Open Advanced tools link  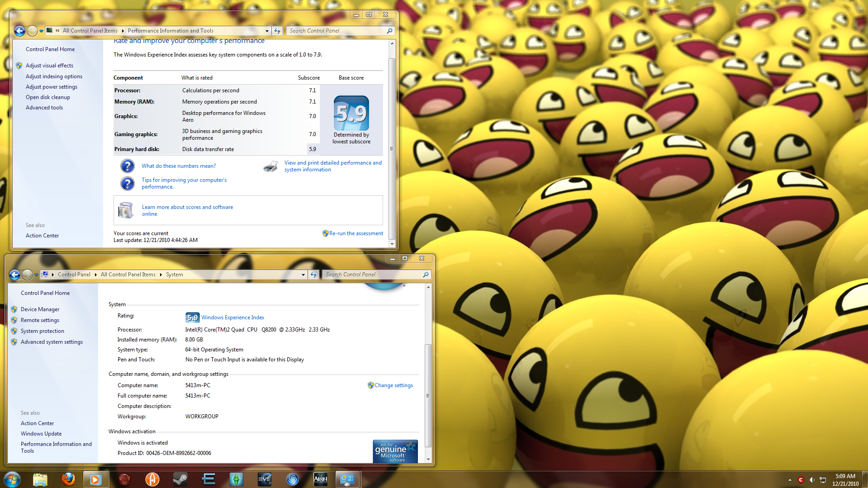click(44, 108)
